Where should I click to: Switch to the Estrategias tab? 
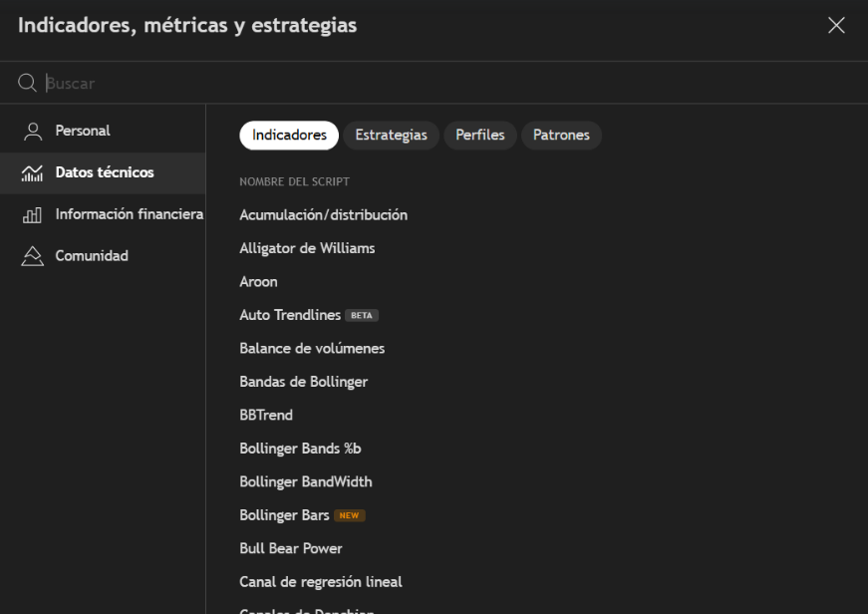(391, 135)
